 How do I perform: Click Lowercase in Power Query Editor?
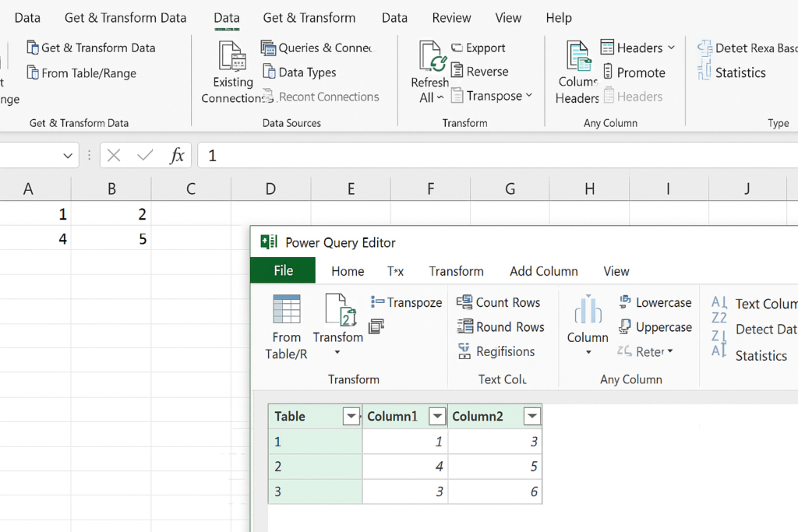point(655,302)
